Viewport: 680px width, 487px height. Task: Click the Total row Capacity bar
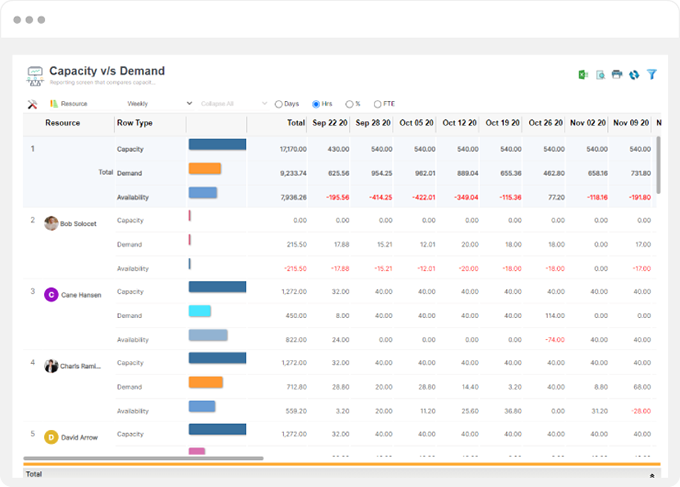pos(217,144)
